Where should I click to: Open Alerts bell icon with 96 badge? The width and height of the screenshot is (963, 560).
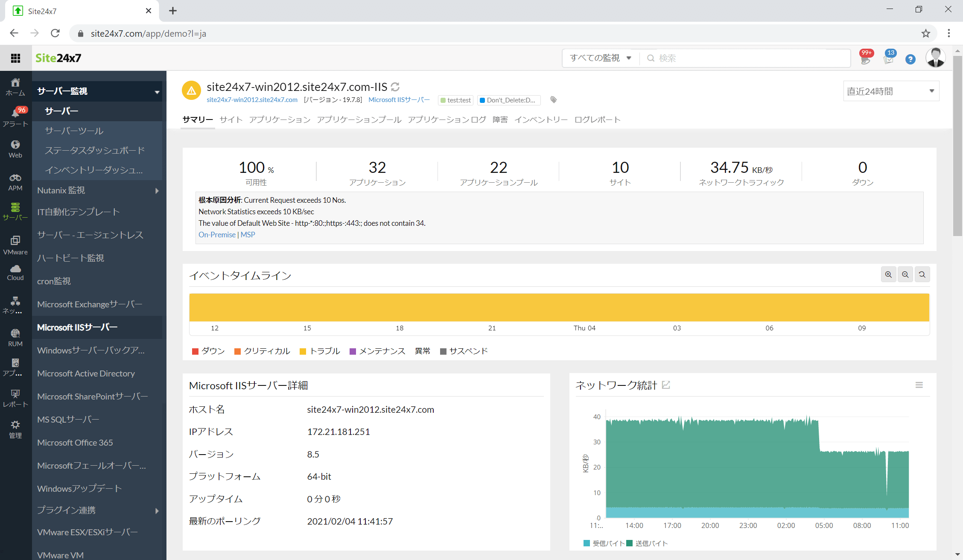(x=15, y=117)
